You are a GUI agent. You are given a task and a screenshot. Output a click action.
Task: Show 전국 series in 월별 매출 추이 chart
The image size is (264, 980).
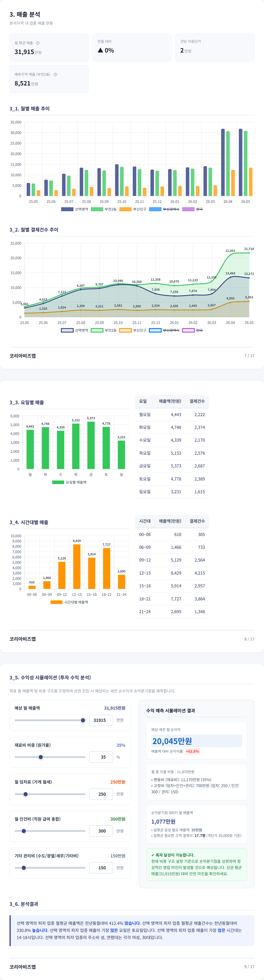[x=192, y=209]
